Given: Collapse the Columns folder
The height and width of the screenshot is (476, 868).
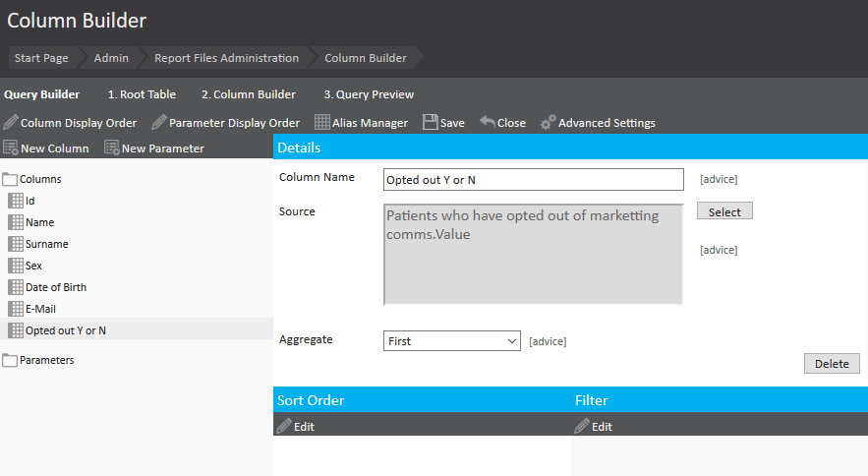Looking at the screenshot, I should [x=11, y=180].
